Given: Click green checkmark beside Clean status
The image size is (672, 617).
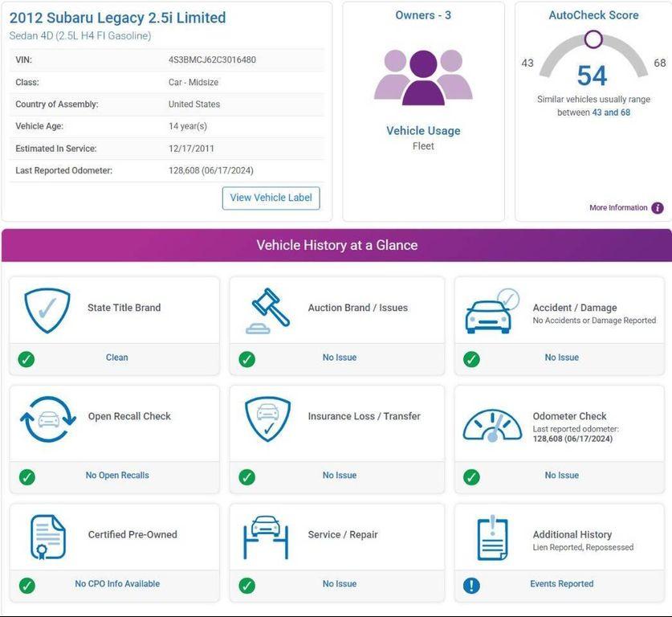Looking at the screenshot, I should click(26, 359).
